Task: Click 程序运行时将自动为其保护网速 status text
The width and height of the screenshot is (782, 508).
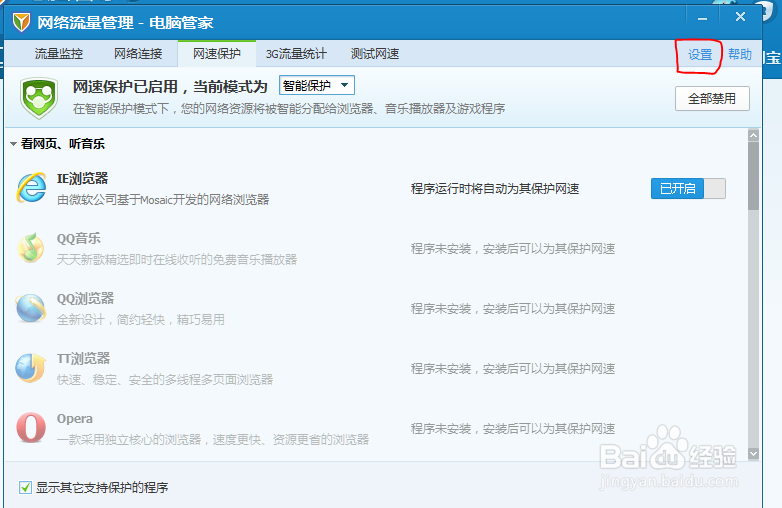Action: (x=495, y=189)
